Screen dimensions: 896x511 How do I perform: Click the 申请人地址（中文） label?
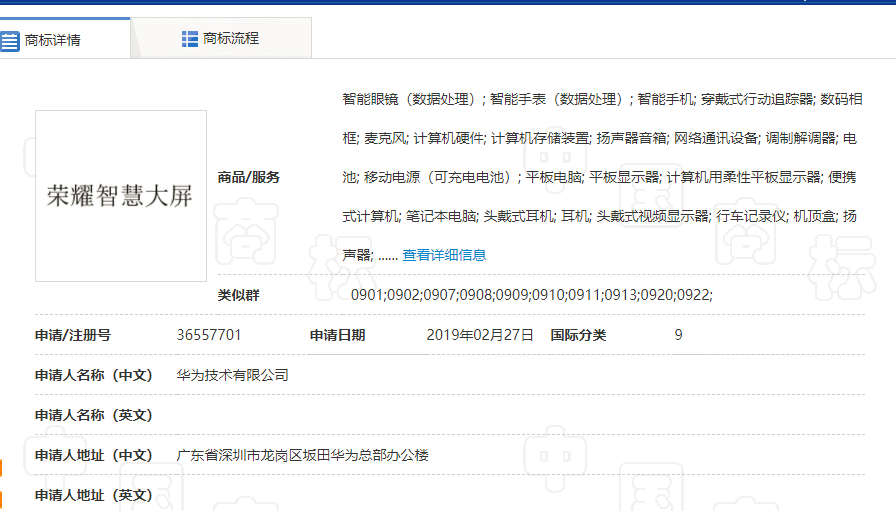click(94, 455)
